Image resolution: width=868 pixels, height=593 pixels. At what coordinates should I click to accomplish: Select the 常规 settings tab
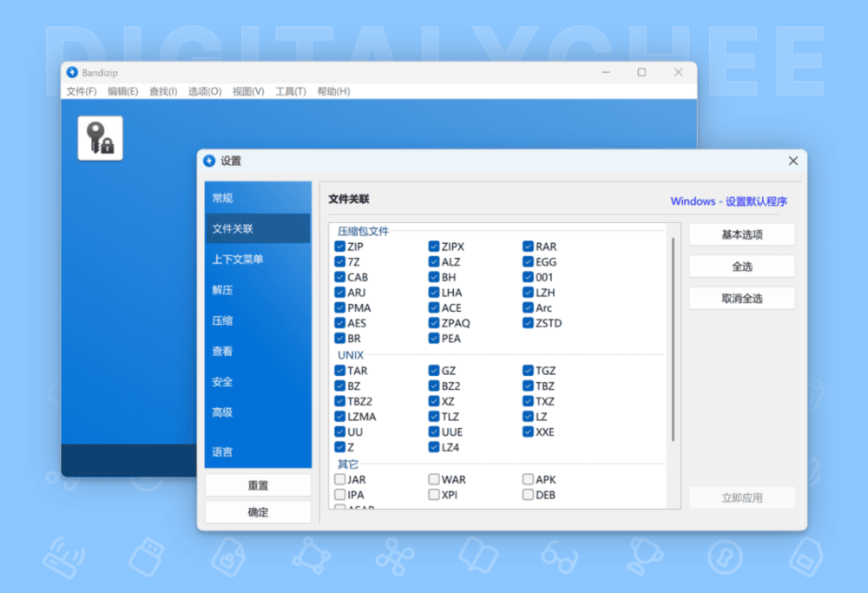pyautogui.click(x=258, y=198)
